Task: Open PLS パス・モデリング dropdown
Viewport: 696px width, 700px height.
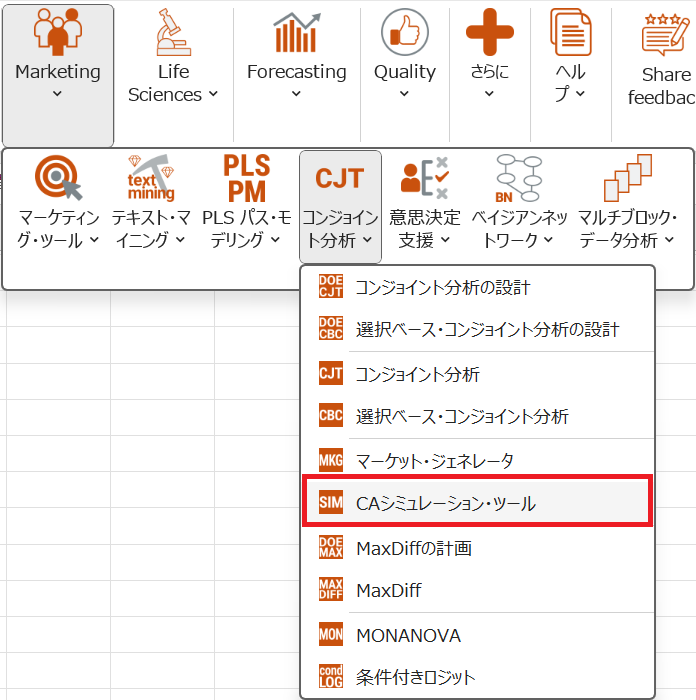Action: tap(246, 228)
